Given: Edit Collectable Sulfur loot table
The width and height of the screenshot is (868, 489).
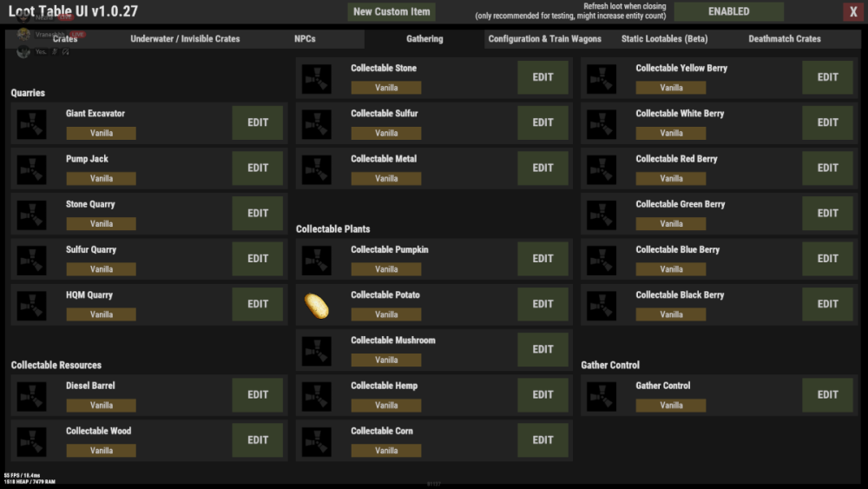Looking at the screenshot, I should coord(542,122).
